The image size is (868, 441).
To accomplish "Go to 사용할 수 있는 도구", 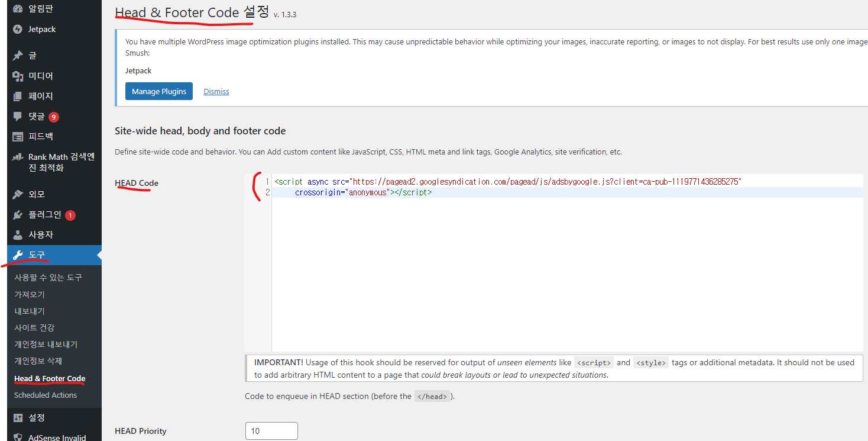I will click(x=48, y=278).
